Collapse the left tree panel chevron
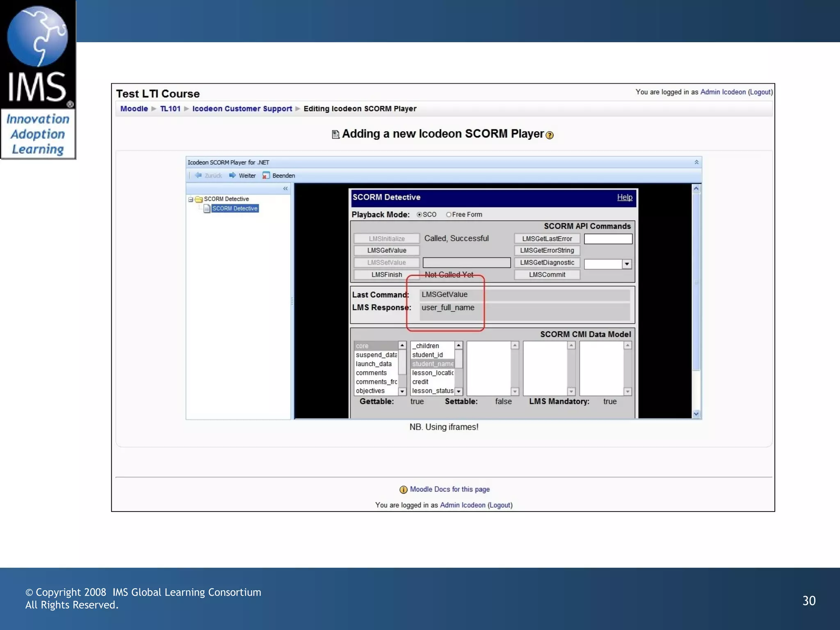 click(x=285, y=189)
